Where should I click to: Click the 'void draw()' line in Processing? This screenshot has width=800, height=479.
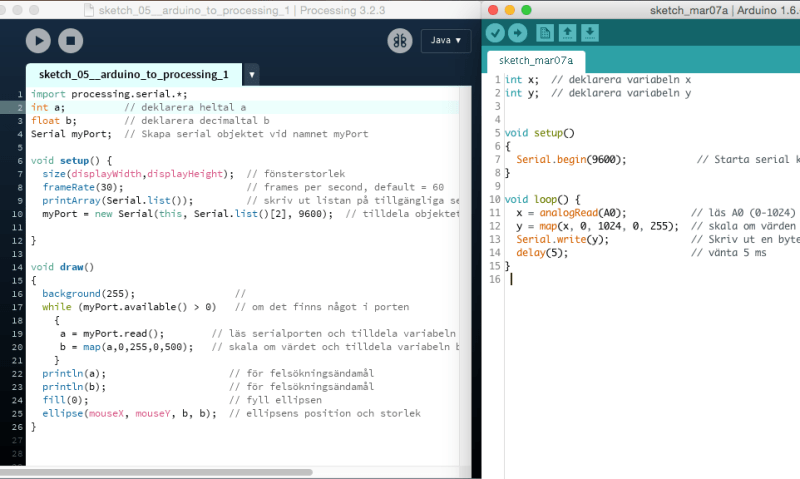coord(62,267)
